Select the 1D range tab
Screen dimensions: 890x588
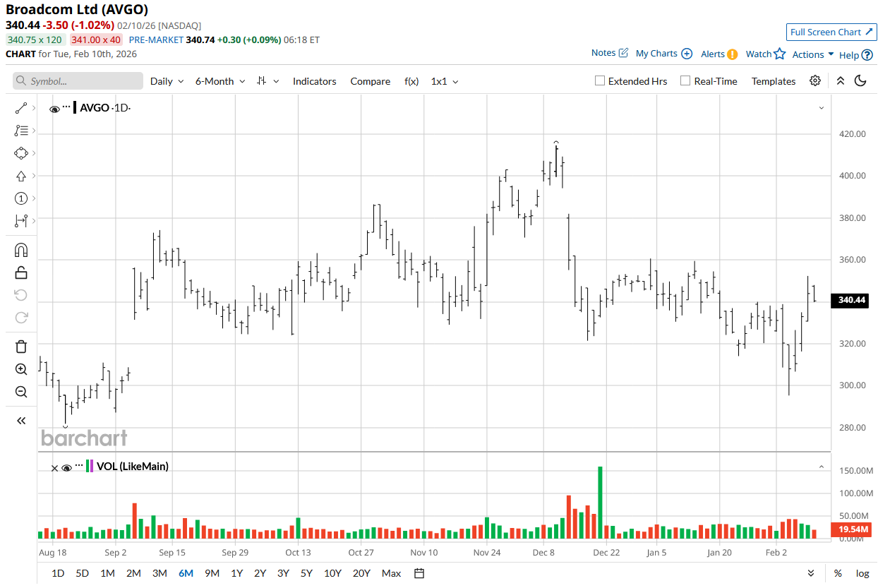click(58, 573)
